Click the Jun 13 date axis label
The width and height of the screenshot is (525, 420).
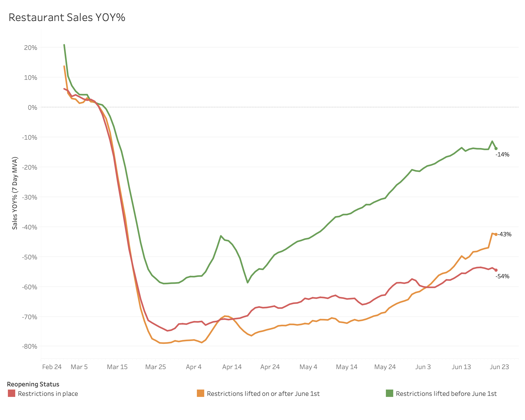[461, 367]
